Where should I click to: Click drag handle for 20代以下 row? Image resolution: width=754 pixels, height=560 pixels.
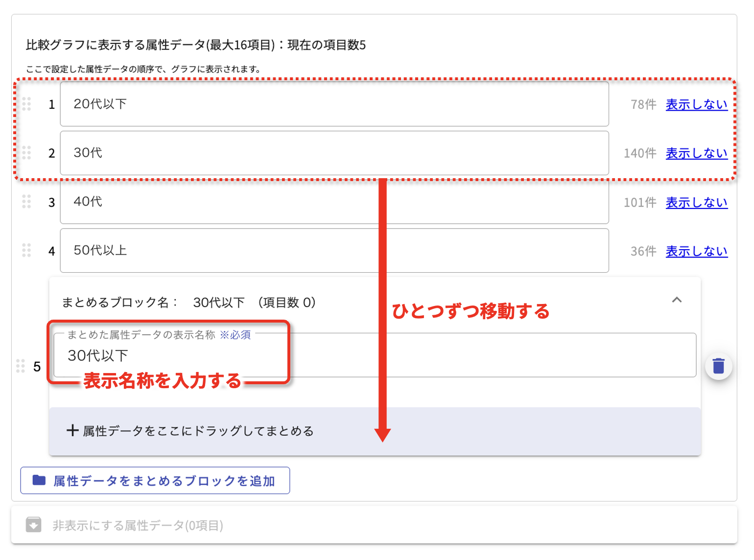(x=26, y=104)
